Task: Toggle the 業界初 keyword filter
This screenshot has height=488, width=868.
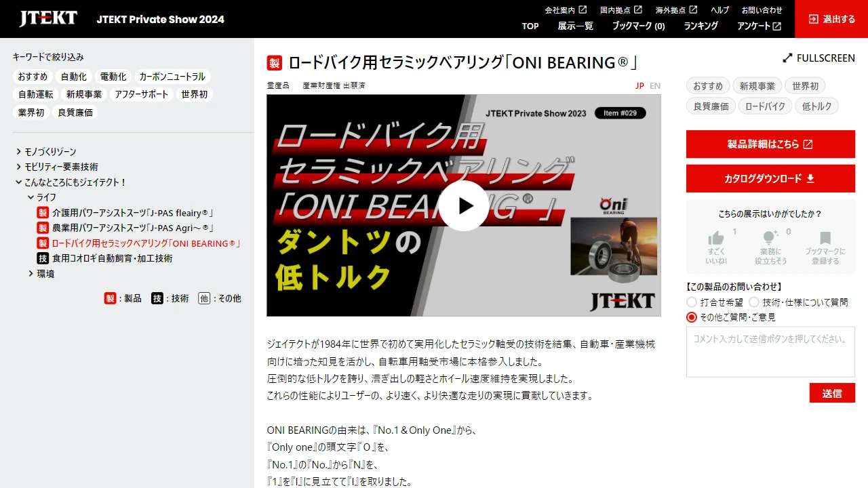Action: (31, 113)
